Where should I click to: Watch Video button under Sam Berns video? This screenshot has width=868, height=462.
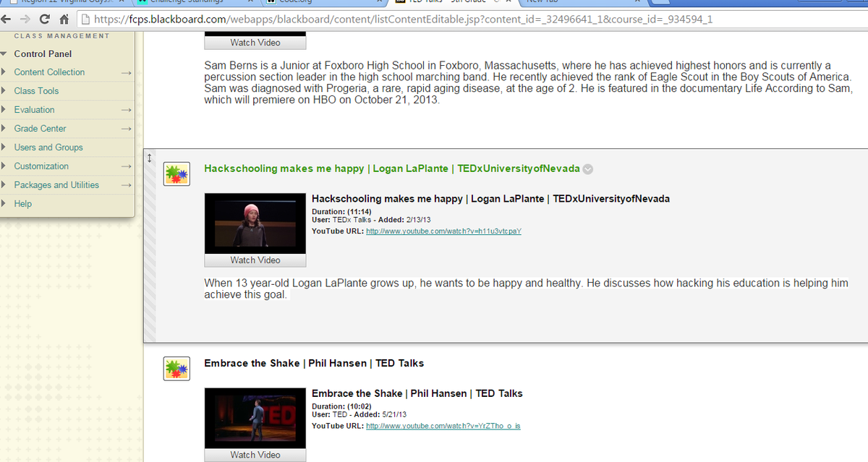255,43
